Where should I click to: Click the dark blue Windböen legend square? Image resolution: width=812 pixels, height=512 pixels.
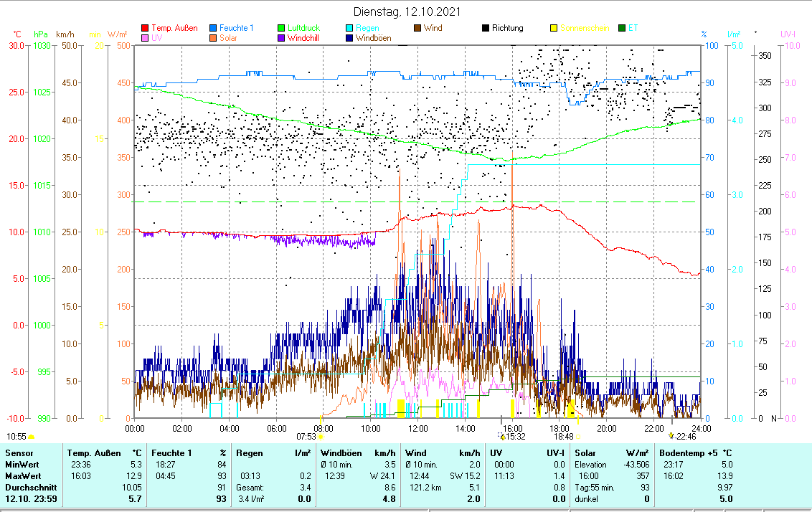pyautogui.click(x=350, y=38)
